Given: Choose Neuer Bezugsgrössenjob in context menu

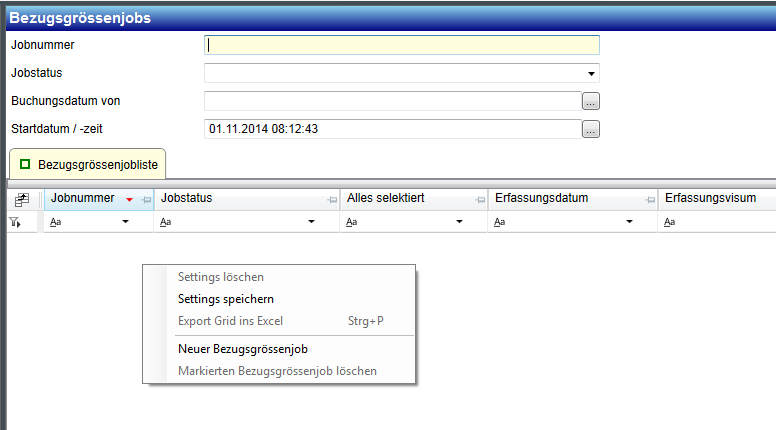Looking at the screenshot, I should tap(279, 349).
